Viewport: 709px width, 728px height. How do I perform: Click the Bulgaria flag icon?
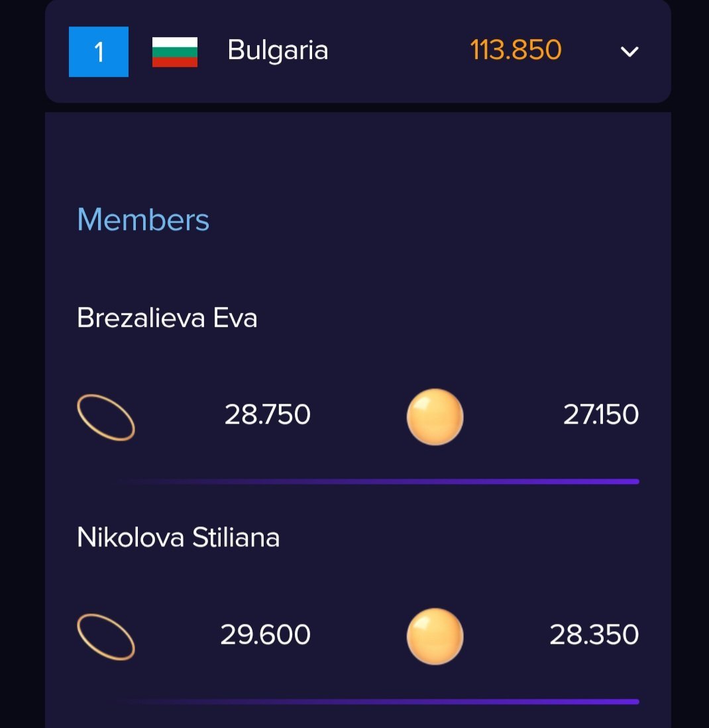point(175,52)
